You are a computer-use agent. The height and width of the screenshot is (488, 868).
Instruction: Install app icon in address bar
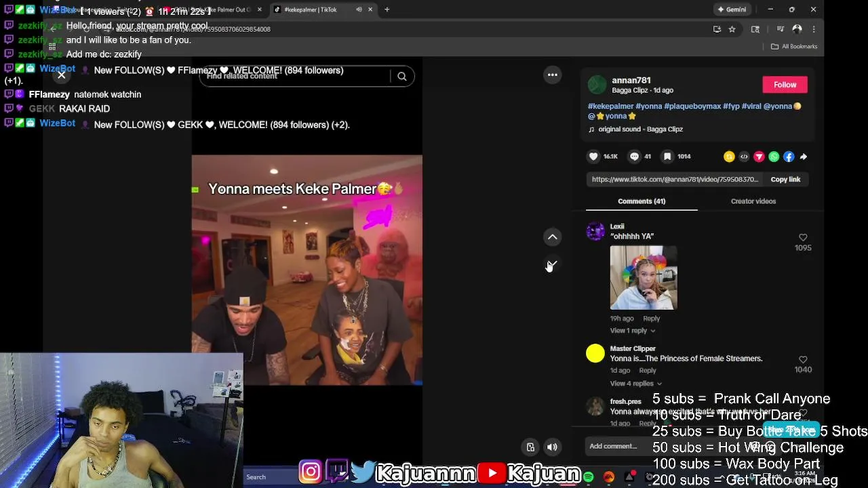click(717, 29)
